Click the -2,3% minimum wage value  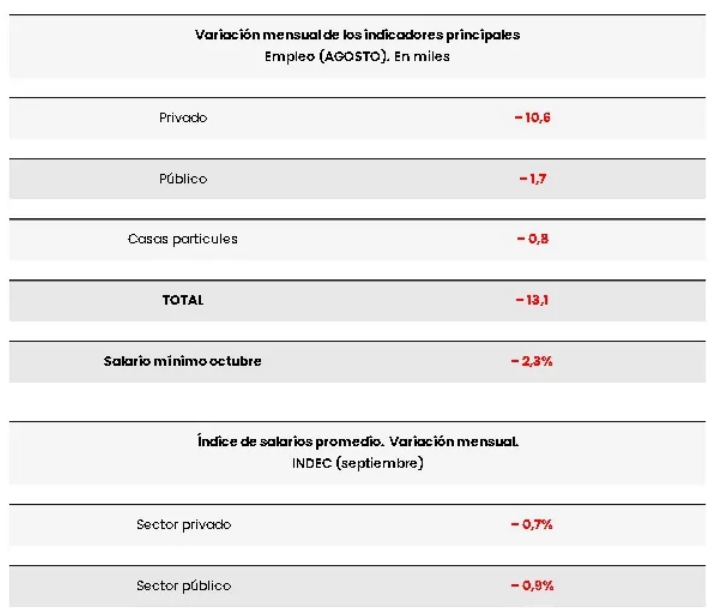pyautogui.click(x=534, y=361)
